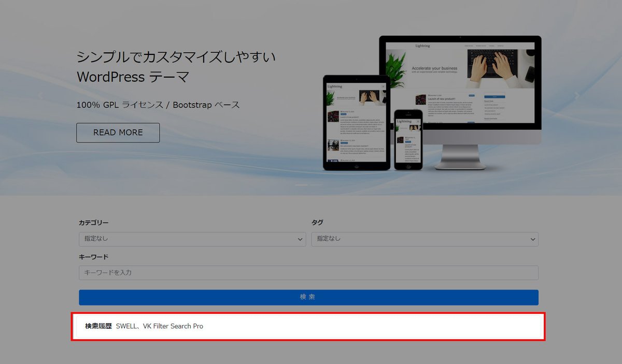Click the READ MORE button

pos(118,133)
